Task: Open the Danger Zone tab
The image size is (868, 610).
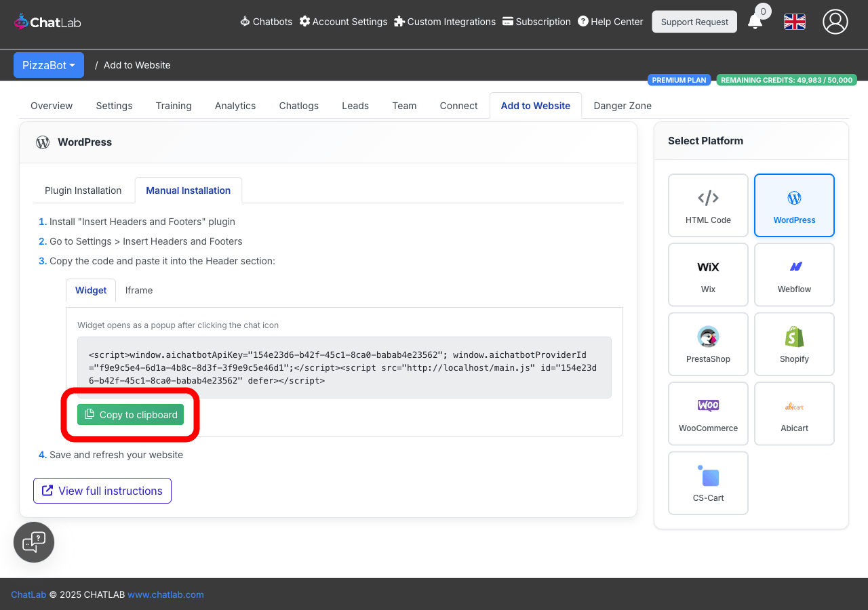Action: [622, 106]
